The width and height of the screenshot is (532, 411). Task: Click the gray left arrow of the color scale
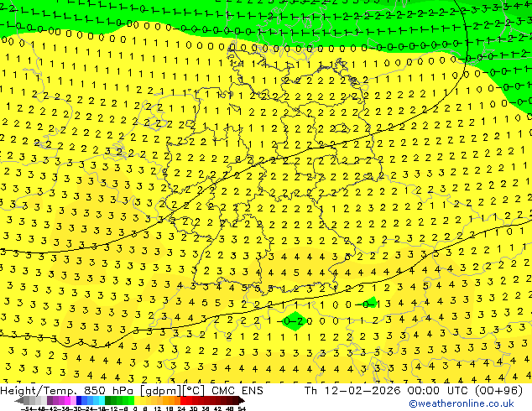pyautogui.click(x=19, y=400)
